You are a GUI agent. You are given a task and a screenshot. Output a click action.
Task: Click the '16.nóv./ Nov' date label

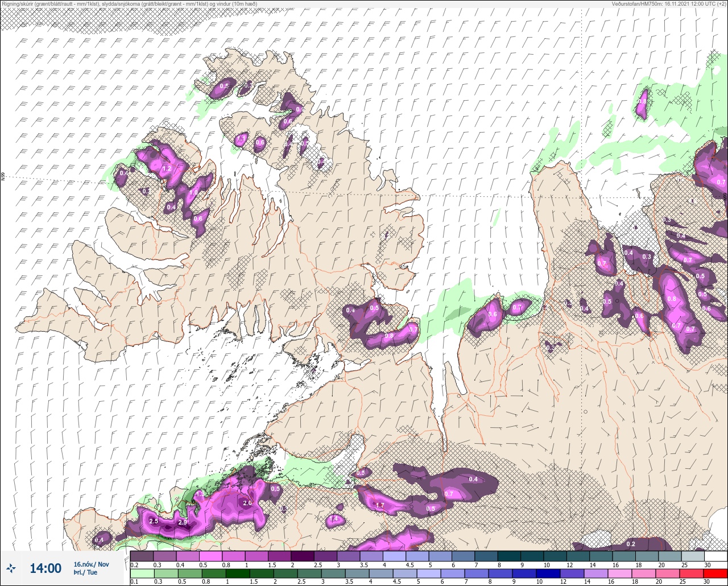pyautogui.click(x=90, y=564)
